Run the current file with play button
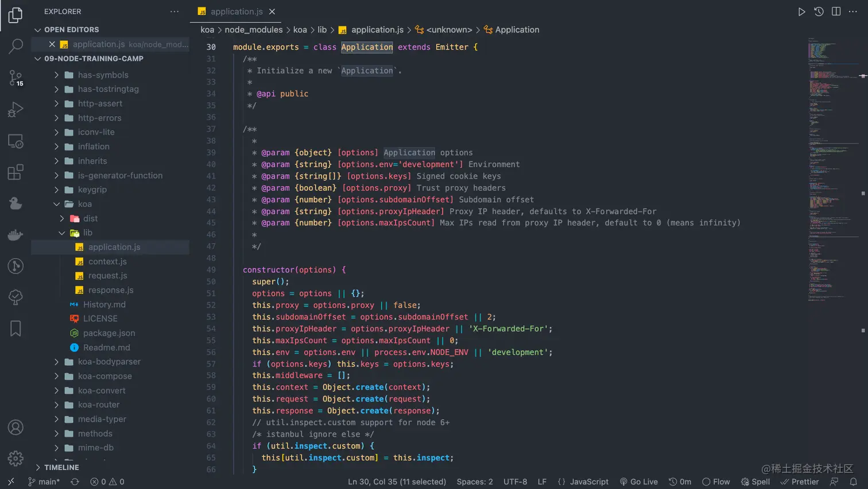Viewport: 868px width, 489px height. [x=801, y=11]
